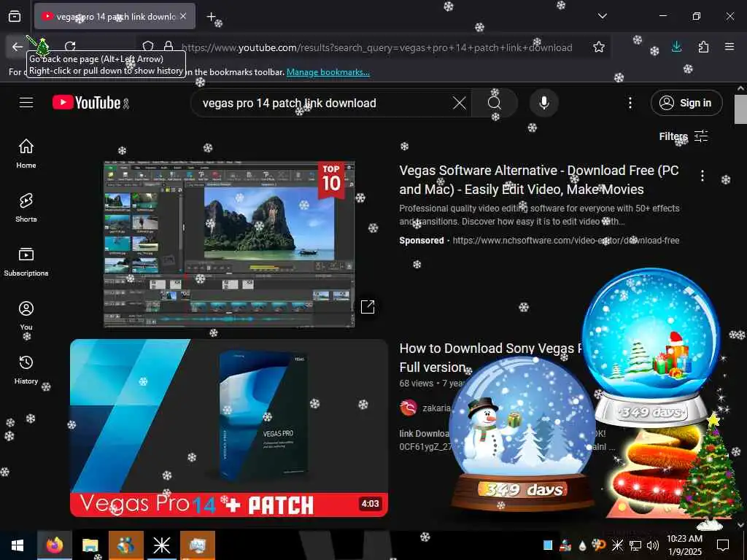Click the page vertical scrollbar thumb
Viewport: 747px width, 560px height.
click(x=740, y=109)
